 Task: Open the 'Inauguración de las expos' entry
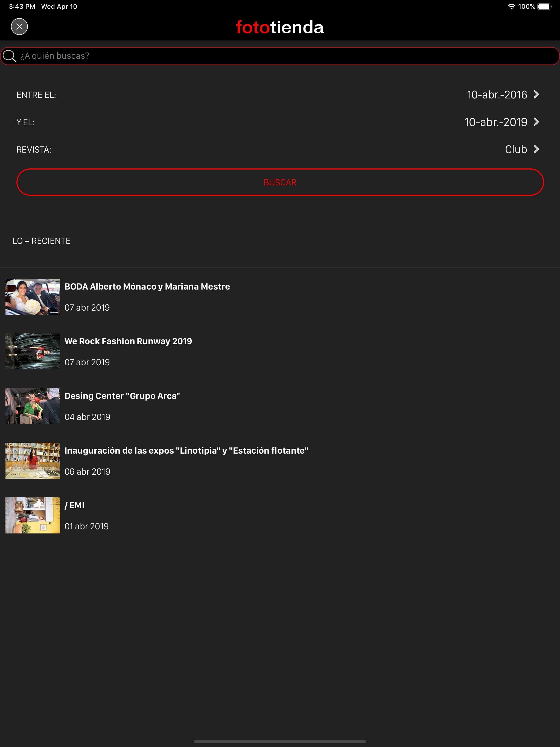(186, 451)
